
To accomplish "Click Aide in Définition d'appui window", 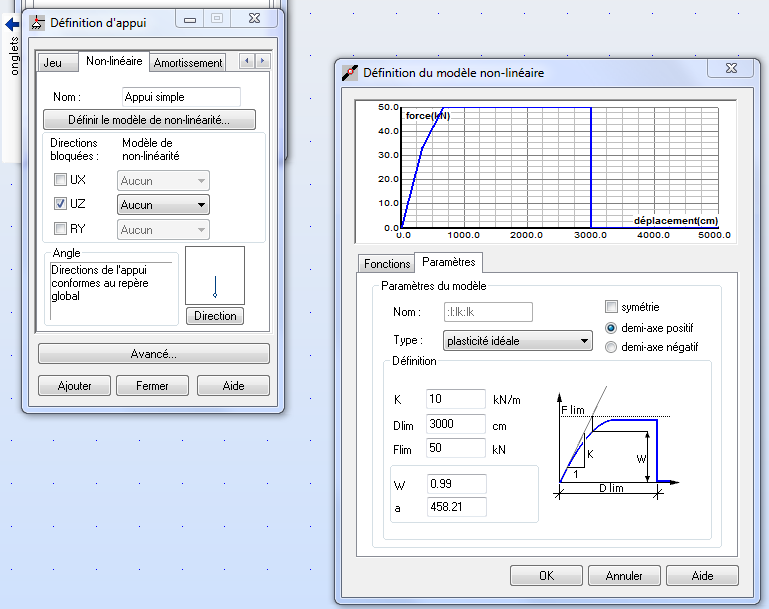I will [233, 386].
